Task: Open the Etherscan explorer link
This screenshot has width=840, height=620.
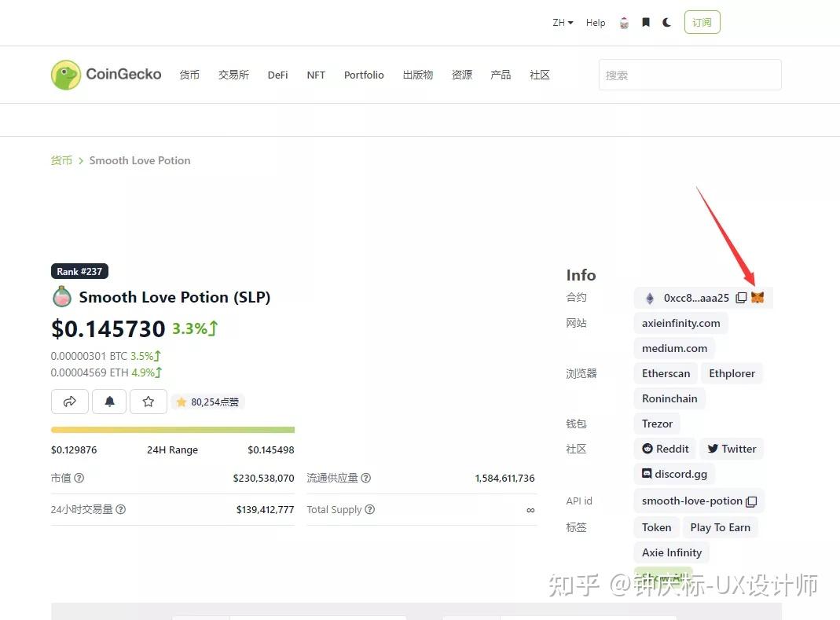Action: [x=666, y=373]
